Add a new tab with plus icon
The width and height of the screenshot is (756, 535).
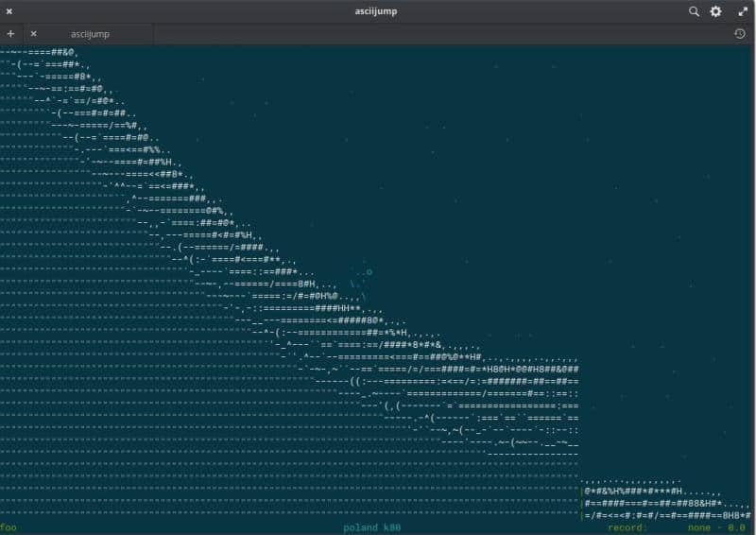coord(10,33)
